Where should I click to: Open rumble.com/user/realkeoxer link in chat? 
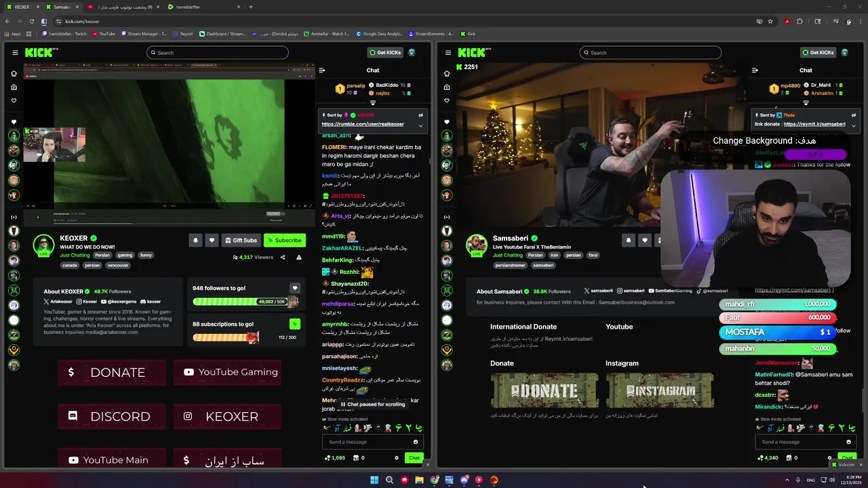pyautogui.click(x=362, y=124)
